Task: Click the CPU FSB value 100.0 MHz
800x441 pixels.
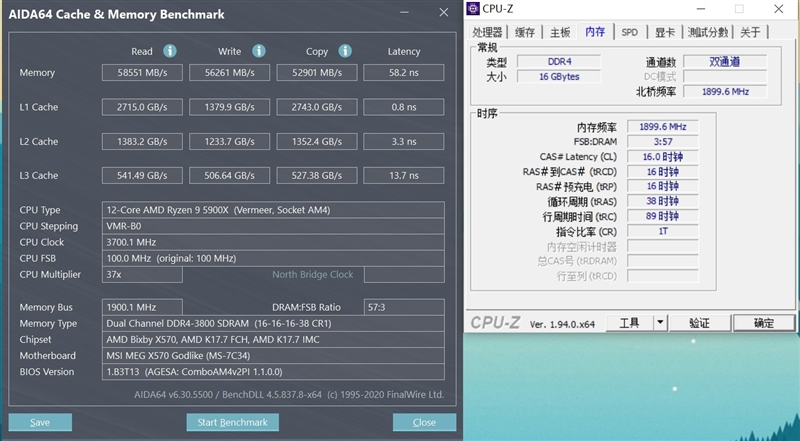Action: pos(273,258)
